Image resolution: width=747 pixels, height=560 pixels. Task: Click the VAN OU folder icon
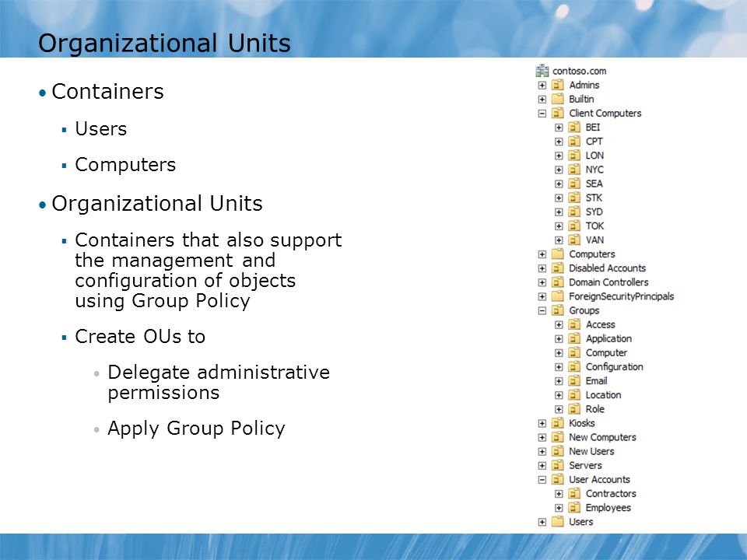point(574,240)
